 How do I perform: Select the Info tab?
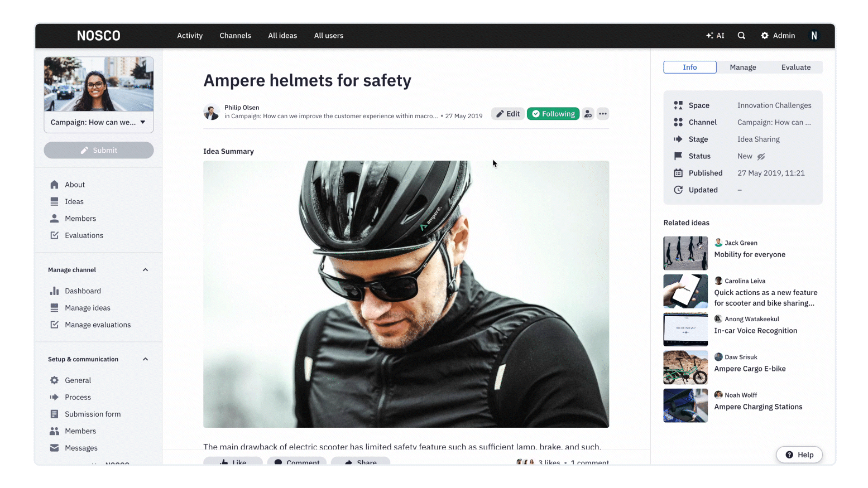coord(690,67)
